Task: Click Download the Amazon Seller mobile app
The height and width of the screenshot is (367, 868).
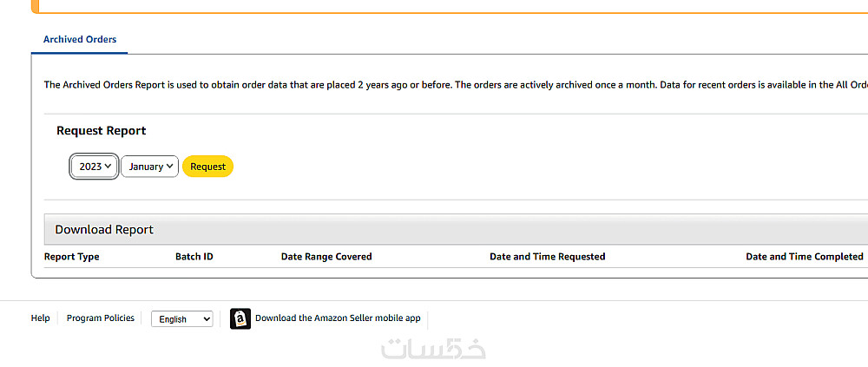Action: 338,318
